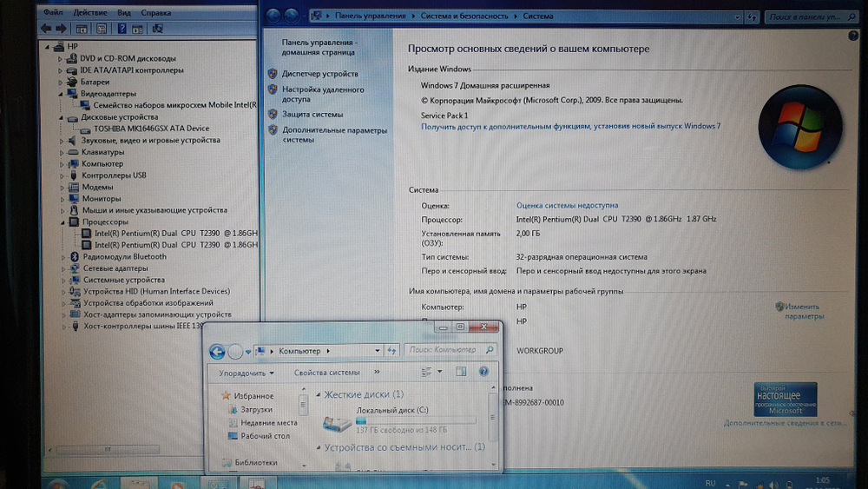
Task: Click the Back arrow in Device Manager toolbar
Action: [x=46, y=29]
